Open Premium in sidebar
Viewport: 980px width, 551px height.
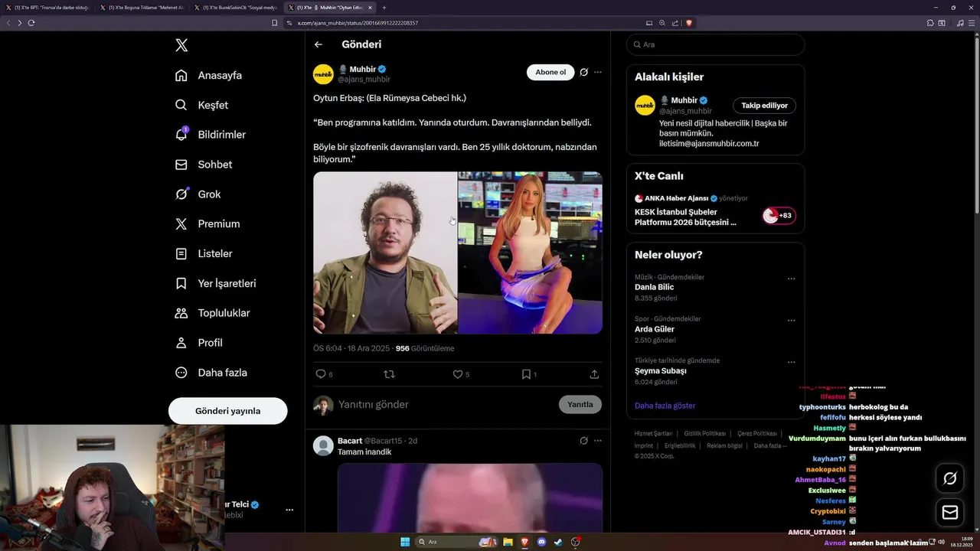point(207,224)
